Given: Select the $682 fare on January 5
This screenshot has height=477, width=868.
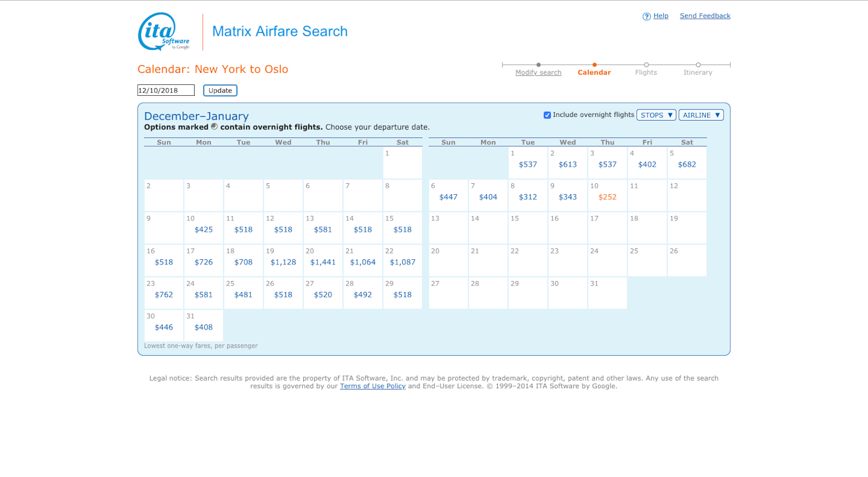Looking at the screenshot, I should point(687,164).
